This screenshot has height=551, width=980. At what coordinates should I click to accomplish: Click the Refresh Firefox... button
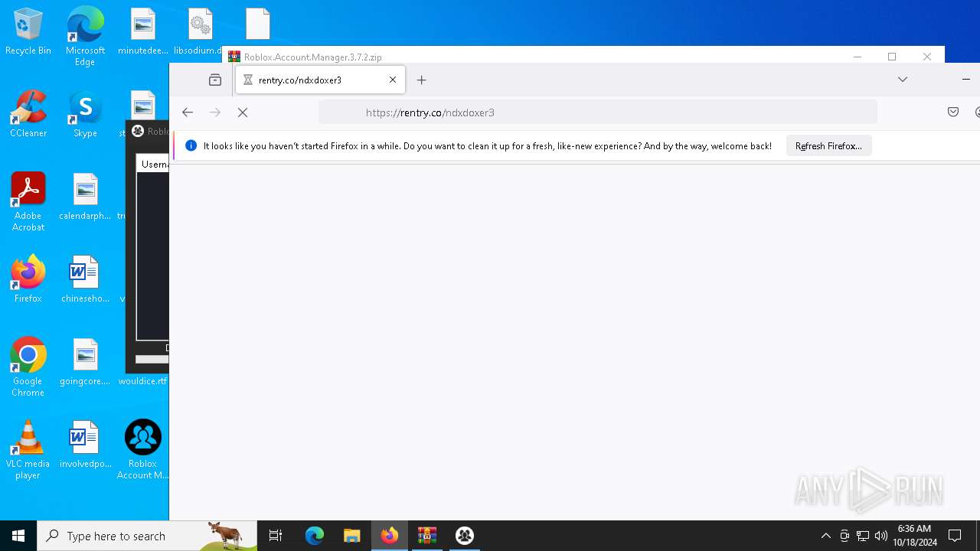point(828,146)
